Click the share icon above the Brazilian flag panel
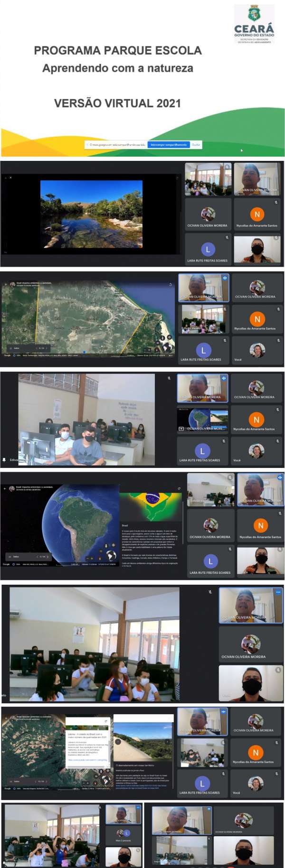This screenshot has height=868, width=285. pos(179,488)
